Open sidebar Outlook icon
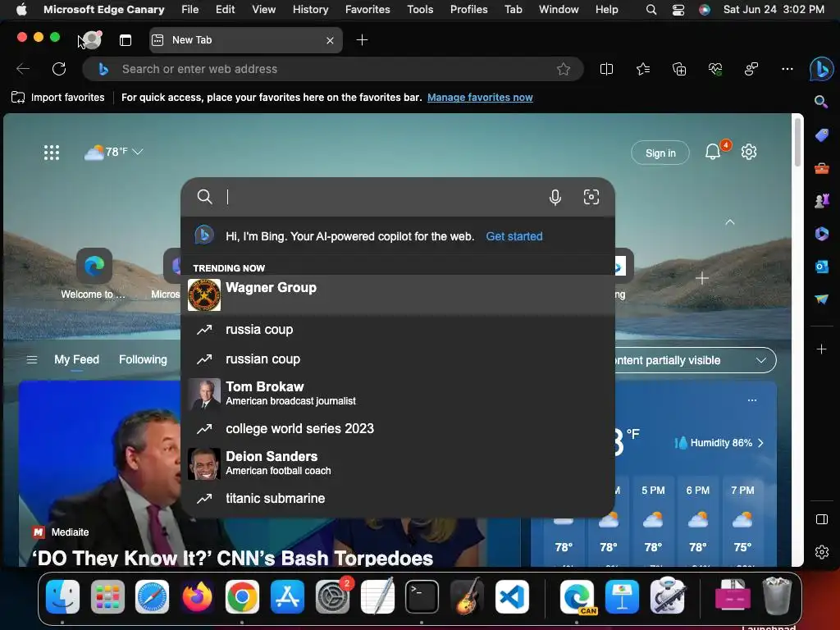 coord(821,267)
